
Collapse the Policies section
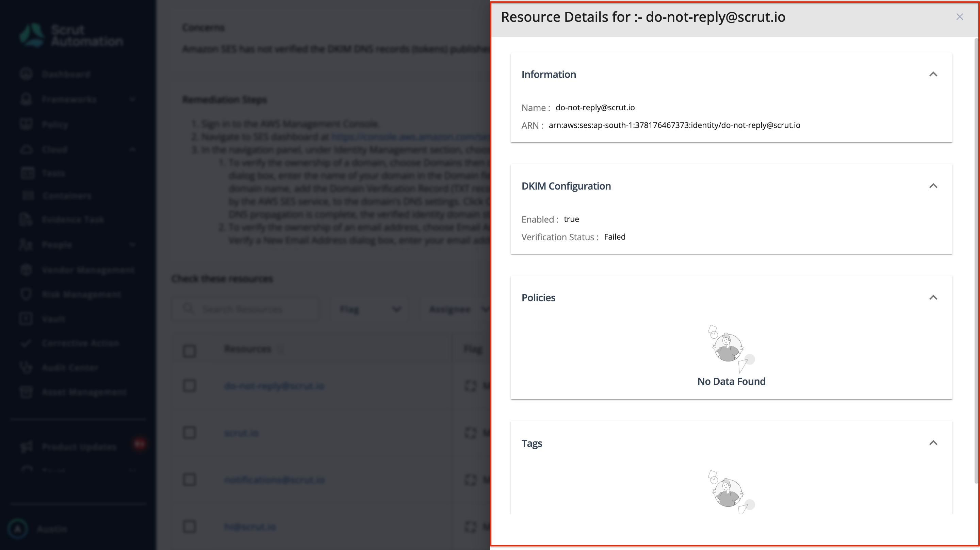[x=933, y=297]
